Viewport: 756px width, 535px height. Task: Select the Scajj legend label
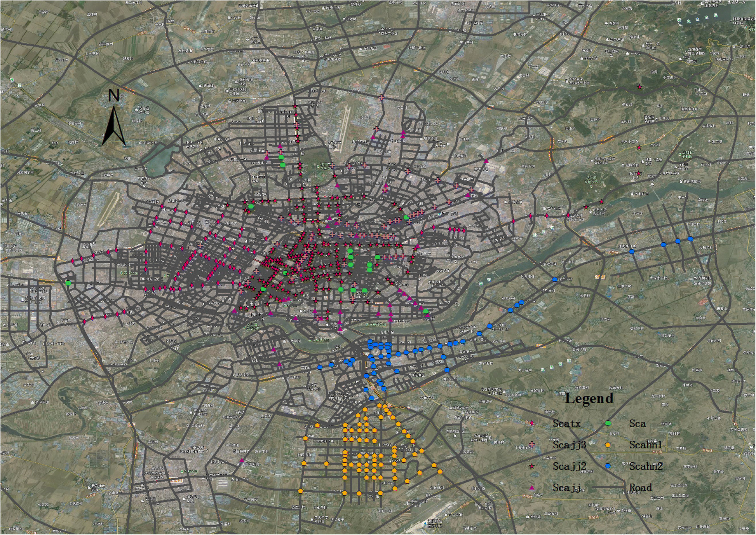[x=566, y=488]
